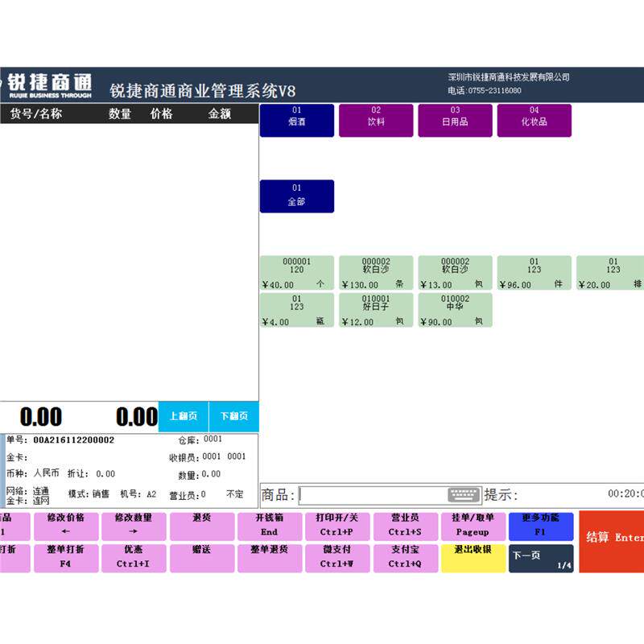This screenshot has width=644, height=644.
Task: Click the 机号: A2 status text
Action: 138,493
